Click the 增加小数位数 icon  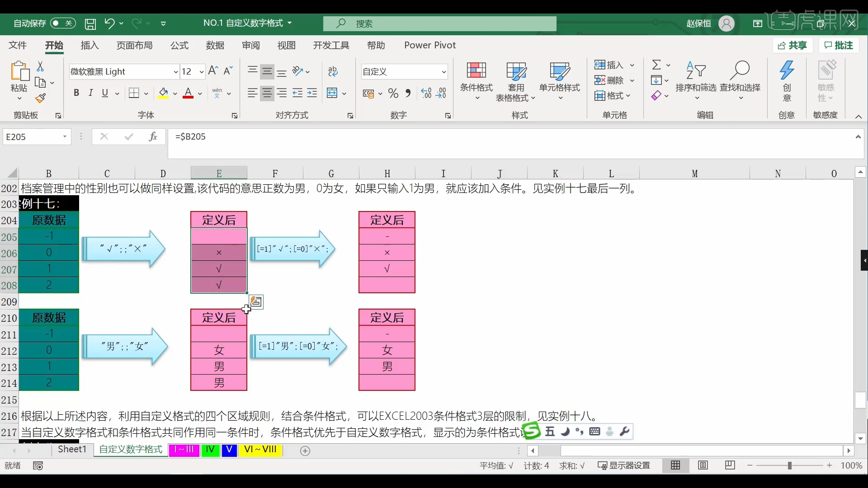coord(425,93)
